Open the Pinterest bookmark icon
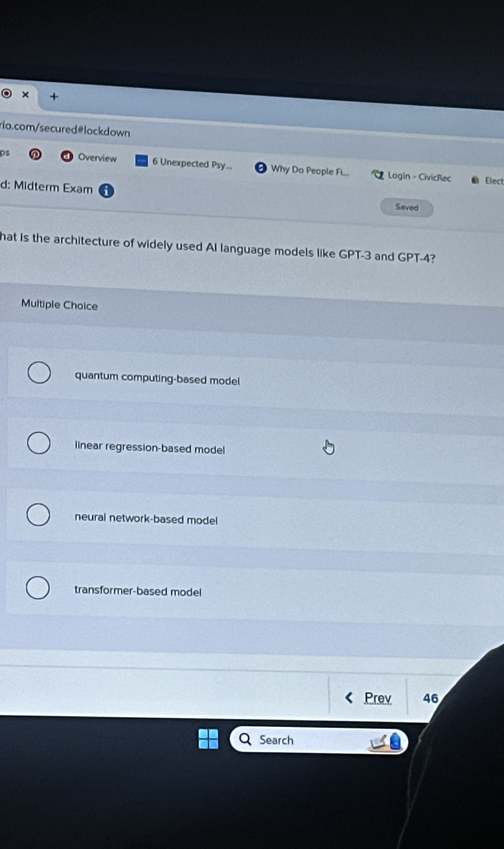This screenshot has width=504, height=849. coord(35,154)
